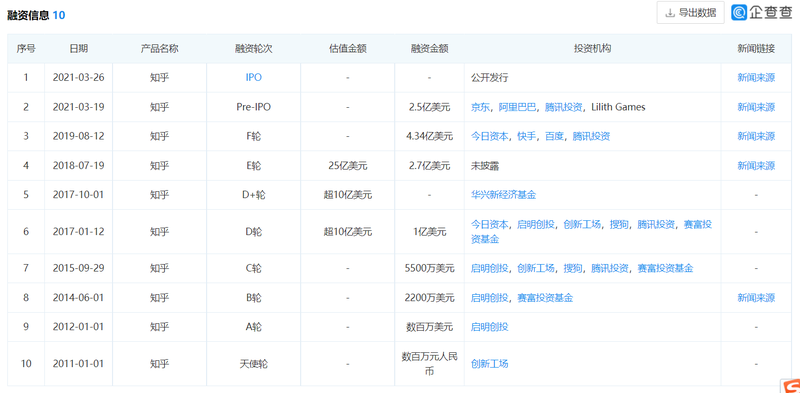Click 创新工场 in the D轮 row
800x393 pixels.
[x=582, y=224]
